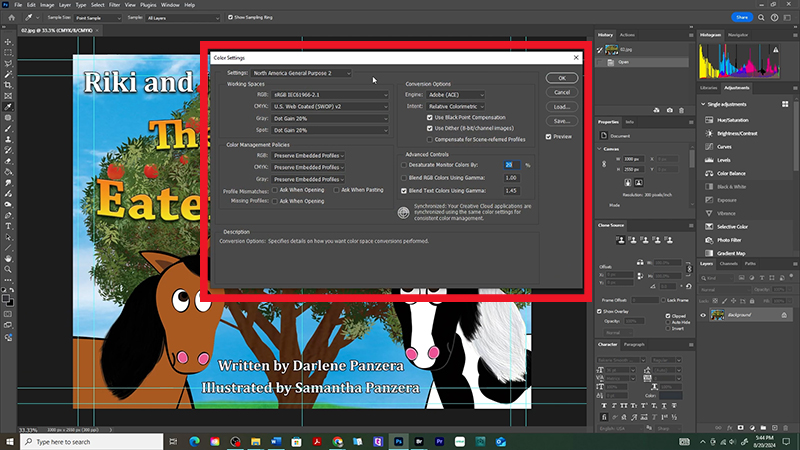Enable Blend RGB Colors Using Gamma
Image resolution: width=800 pixels, height=450 pixels.
[404, 178]
